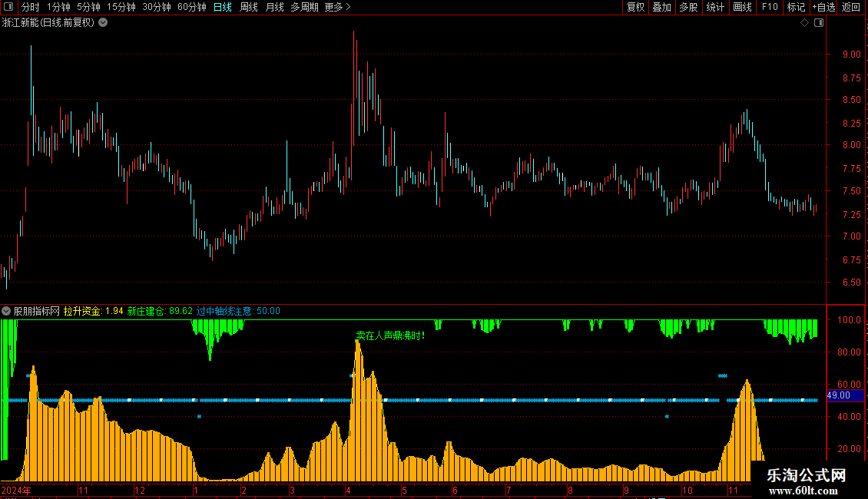Click the 9.00 price axis label
This screenshot has height=499, width=868.
(x=851, y=55)
